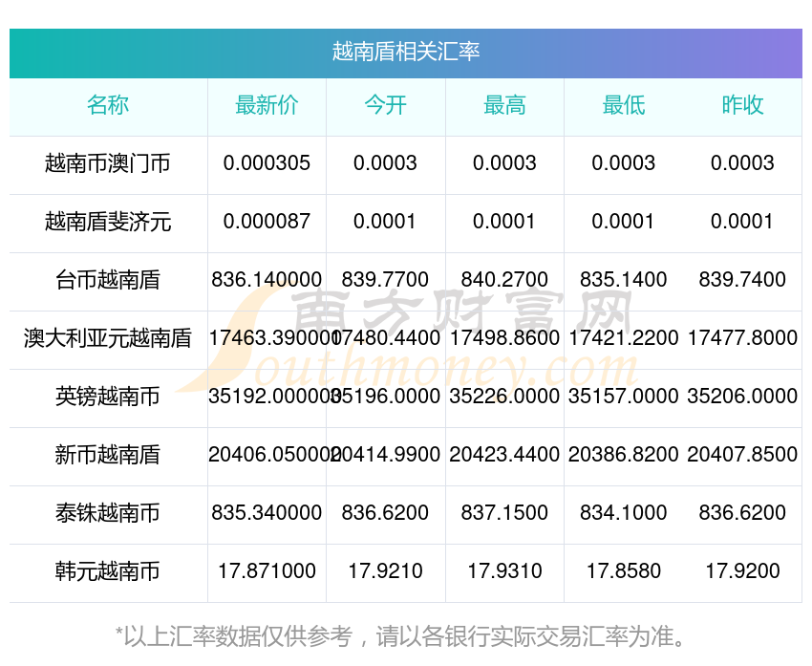Click the 越南盾斐济元 row name

[x=108, y=222]
